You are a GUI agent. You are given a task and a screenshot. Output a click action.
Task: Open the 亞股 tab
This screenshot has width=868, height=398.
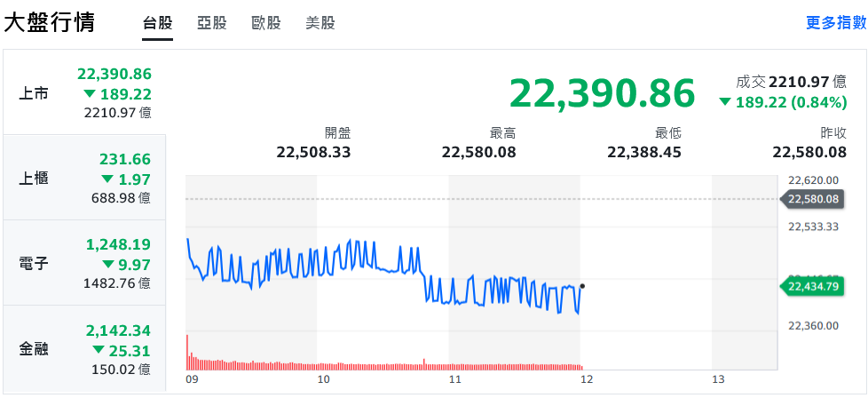212,23
